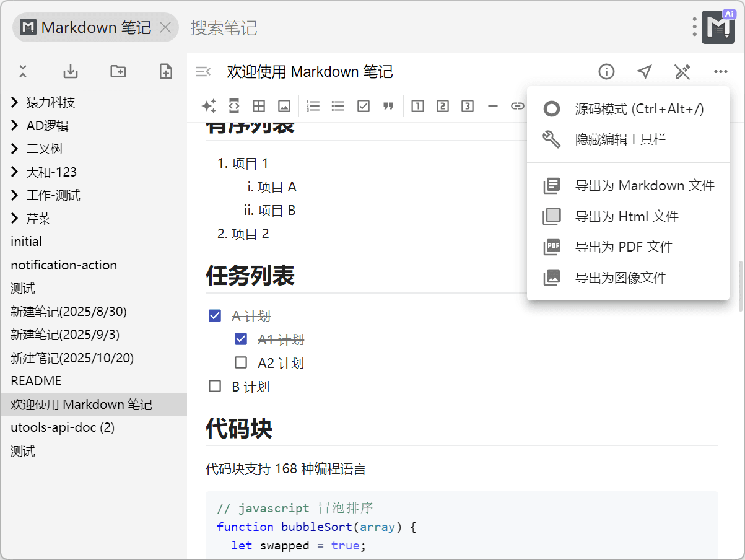Check the B 计划 task checkbox
The image size is (745, 560).
pos(215,387)
